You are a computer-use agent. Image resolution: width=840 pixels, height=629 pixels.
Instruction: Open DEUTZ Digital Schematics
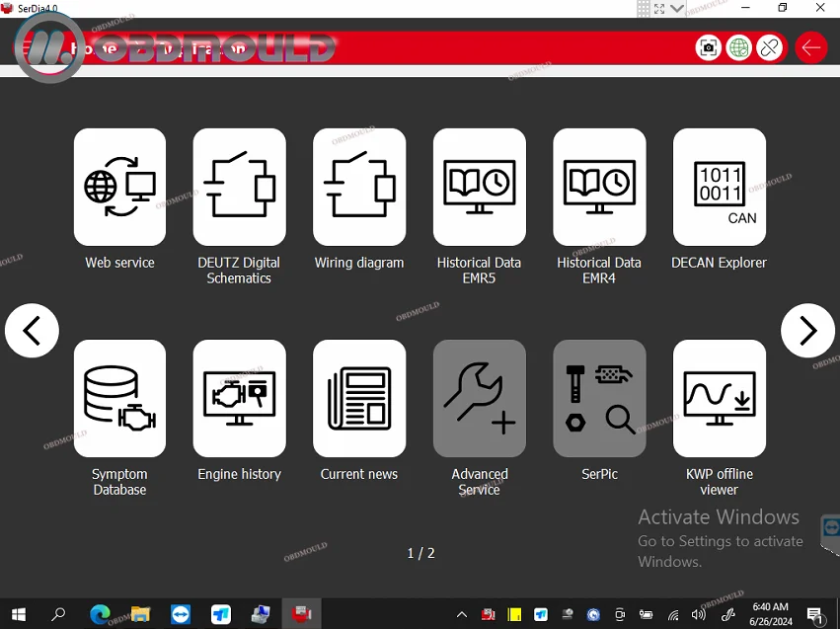pyautogui.click(x=239, y=187)
